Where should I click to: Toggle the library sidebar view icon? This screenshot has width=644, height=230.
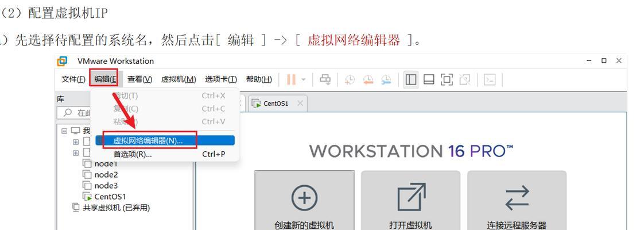[x=411, y=79]
